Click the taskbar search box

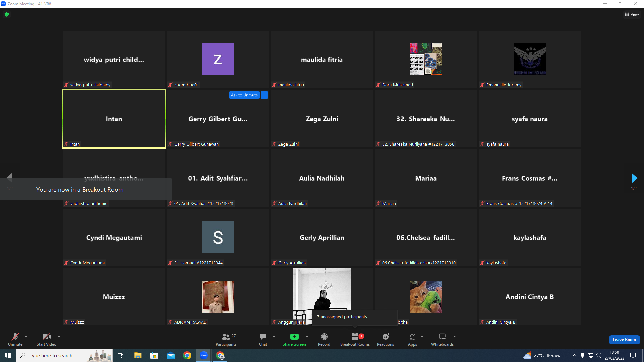pos(64,355)
